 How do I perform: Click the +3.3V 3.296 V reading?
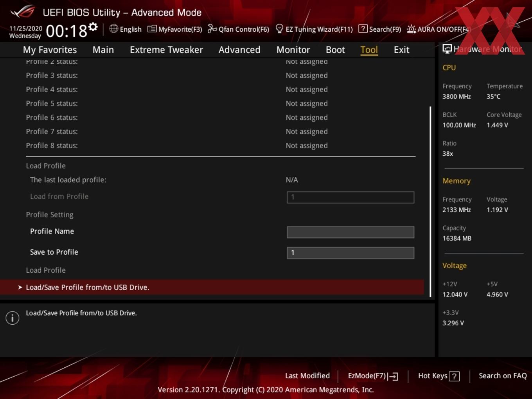(x=453, y=323)
